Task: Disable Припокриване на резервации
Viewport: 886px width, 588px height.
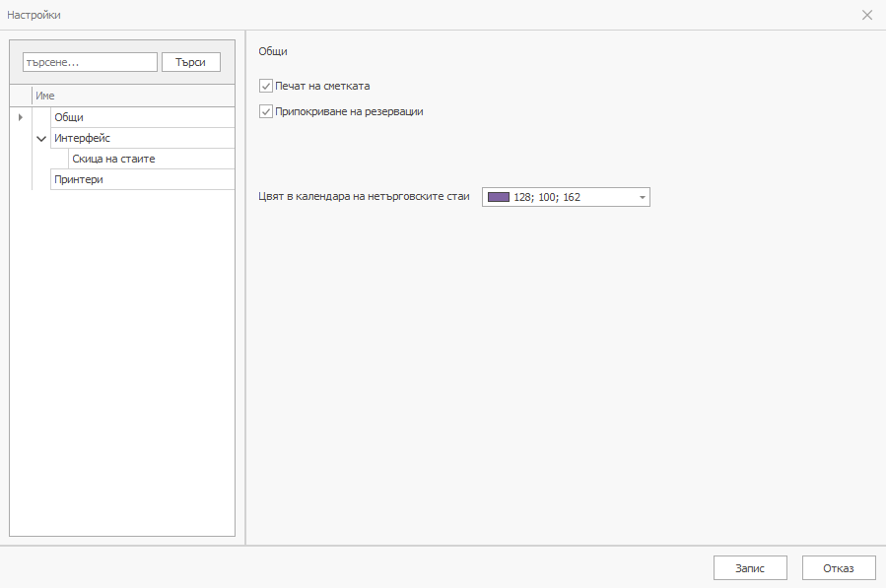Action: point(266,111)
